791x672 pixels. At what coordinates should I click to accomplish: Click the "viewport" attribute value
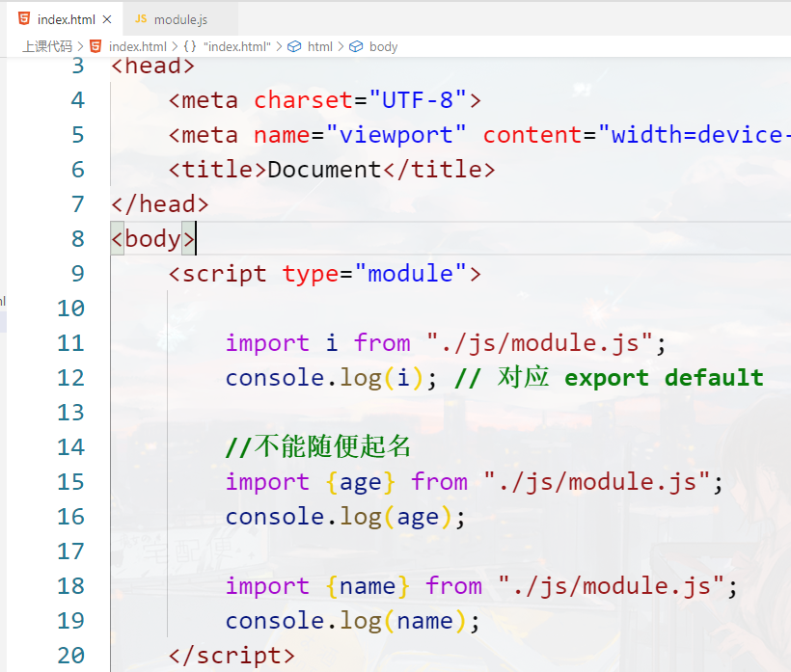396,135
